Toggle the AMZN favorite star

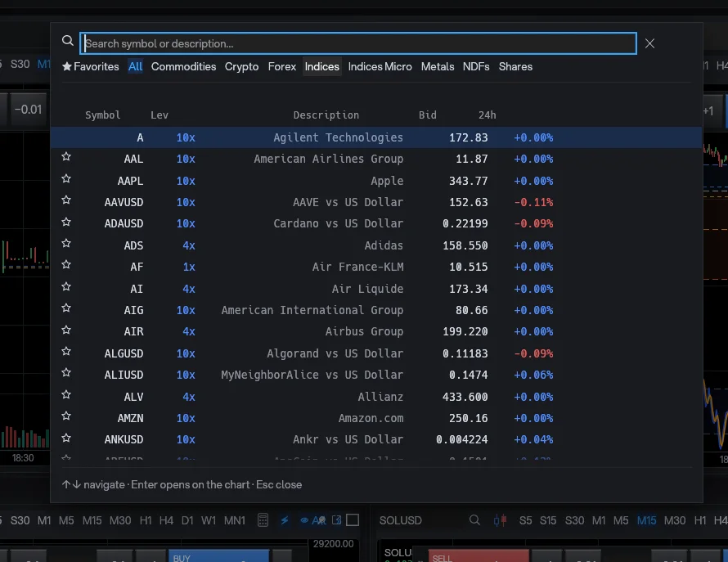tap(66, 416)
